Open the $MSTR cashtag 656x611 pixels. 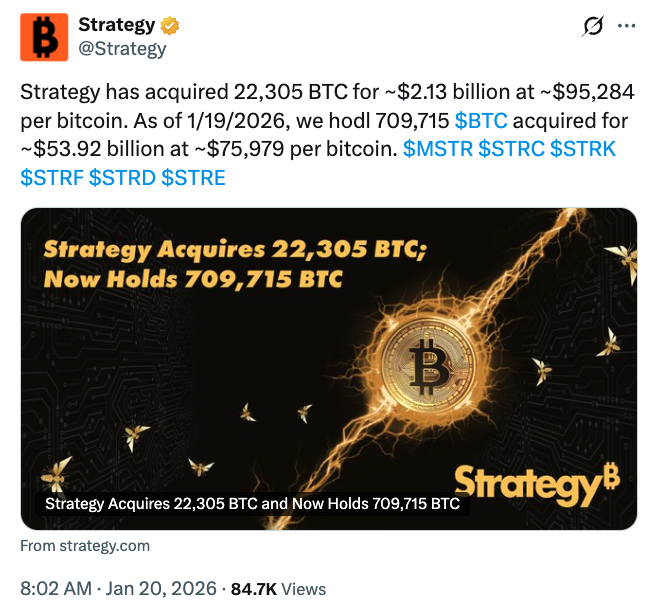[x=437, y=150]
